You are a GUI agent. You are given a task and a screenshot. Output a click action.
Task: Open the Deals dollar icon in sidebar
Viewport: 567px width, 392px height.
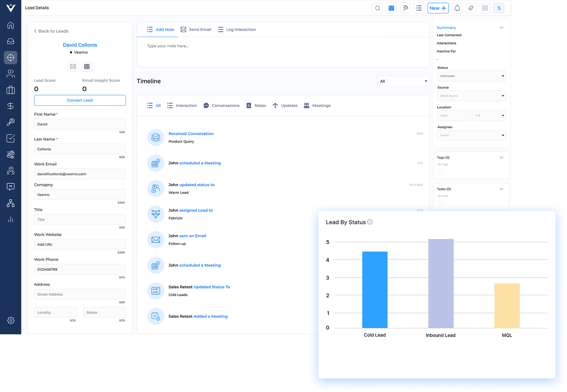pos(11,106)
